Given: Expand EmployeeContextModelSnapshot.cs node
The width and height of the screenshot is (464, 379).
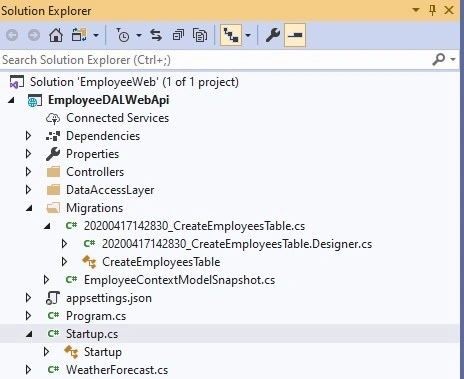Looking at the screenshot, I should pyautogui.click(x=47, y=280).
